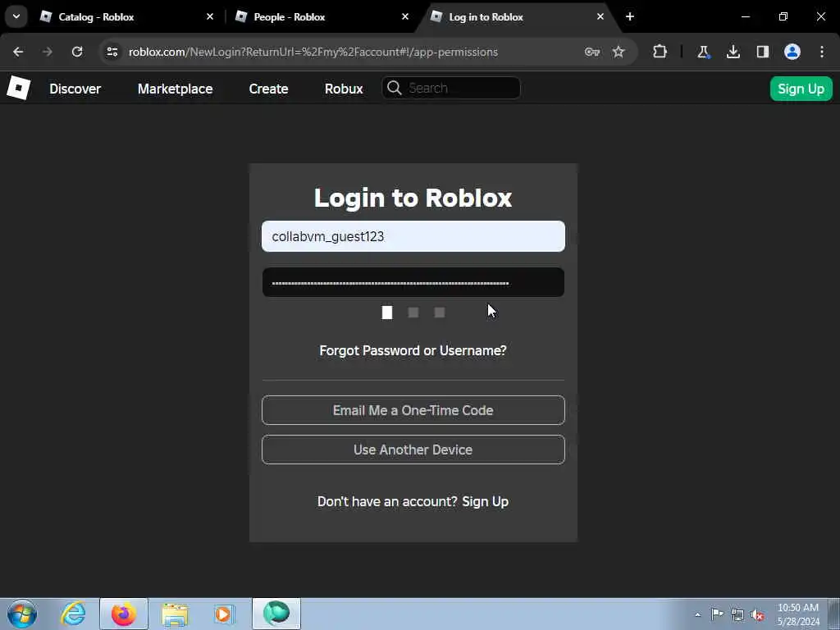Click the search magnifier icon

(395, 88)
